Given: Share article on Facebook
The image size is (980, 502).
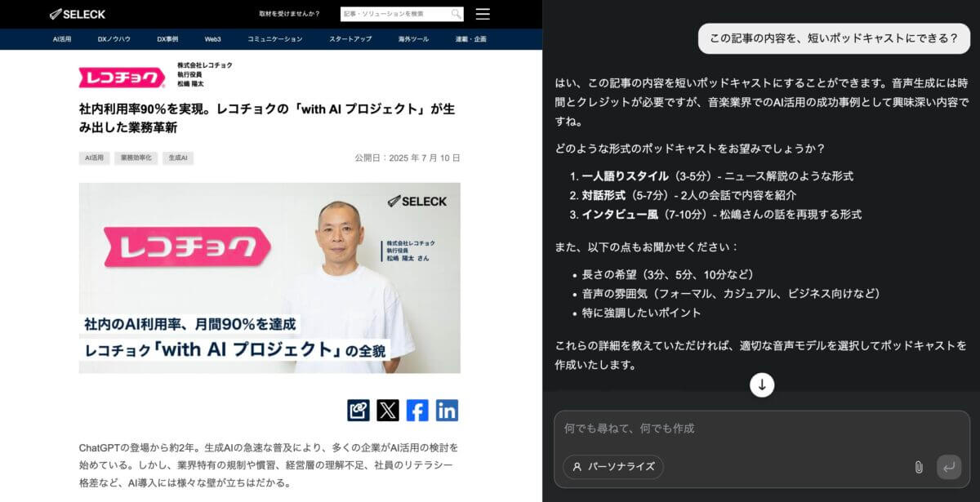Looking at the screenshot, I should [x=417, y=410].
